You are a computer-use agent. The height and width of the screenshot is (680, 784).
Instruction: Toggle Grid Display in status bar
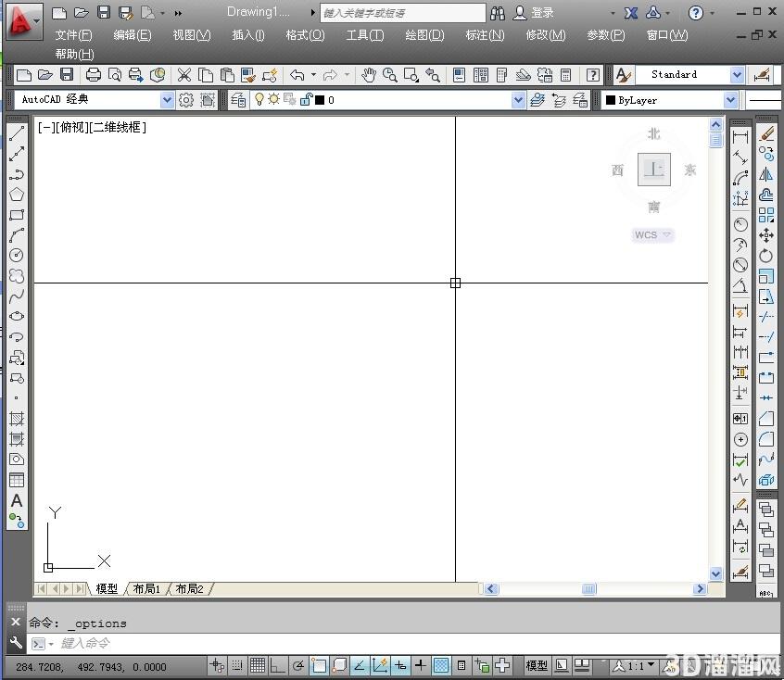pyautogui.click(x=258, y=665)
